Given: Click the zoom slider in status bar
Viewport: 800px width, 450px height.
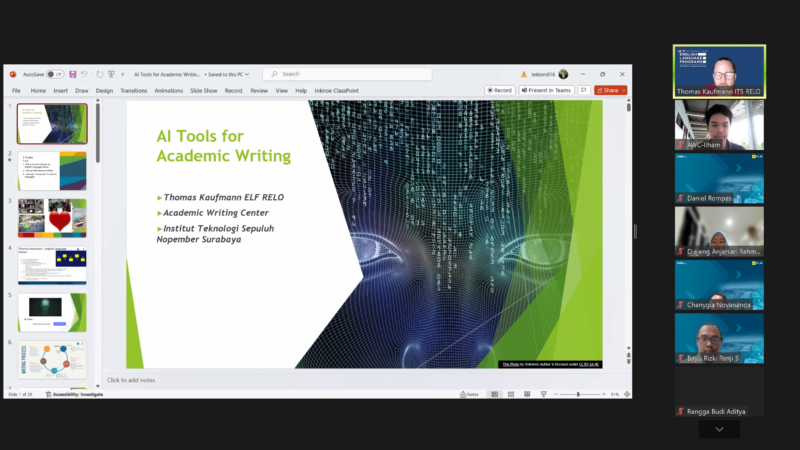Looking at the screenshot, I should point(578,394).
